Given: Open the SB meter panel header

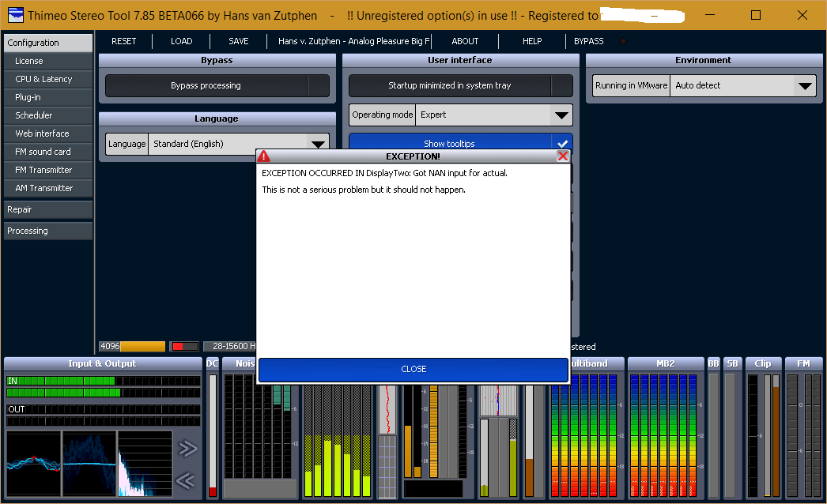Looking at the screenshot, I should 733,363.
